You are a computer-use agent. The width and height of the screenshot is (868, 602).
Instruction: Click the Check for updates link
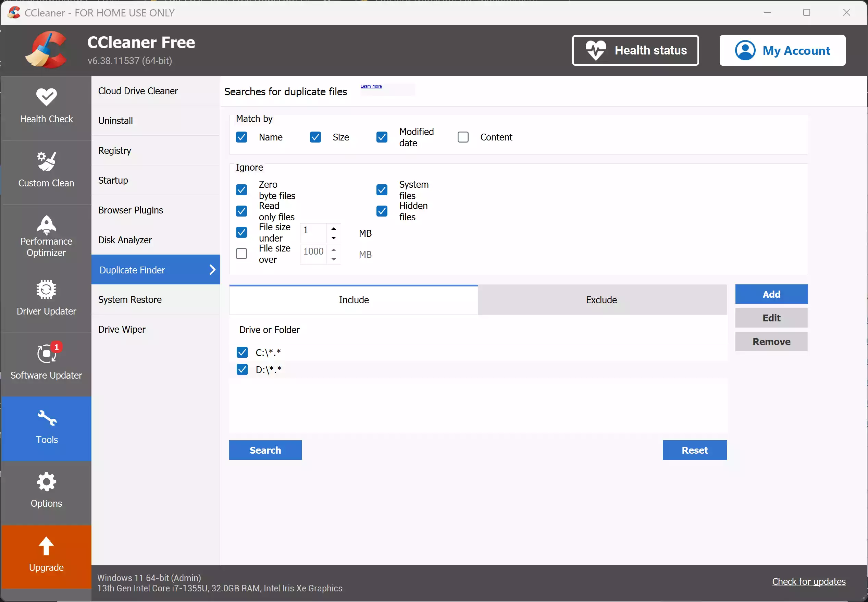click(x=809, y=581)
